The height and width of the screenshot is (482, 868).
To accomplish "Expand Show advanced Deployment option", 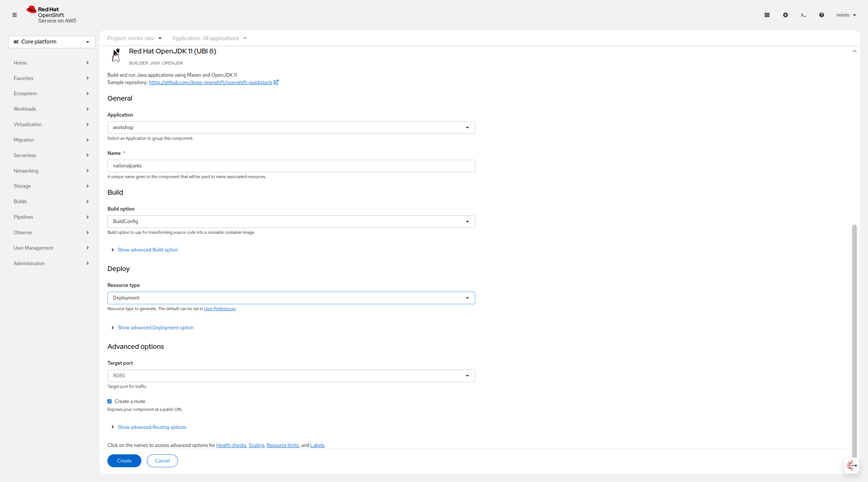I will [x=152, y=328].
